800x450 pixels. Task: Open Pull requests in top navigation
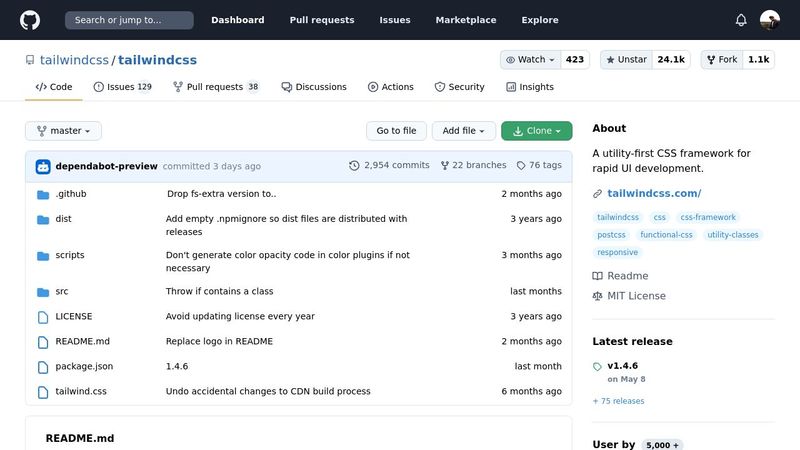pos(322,20)
